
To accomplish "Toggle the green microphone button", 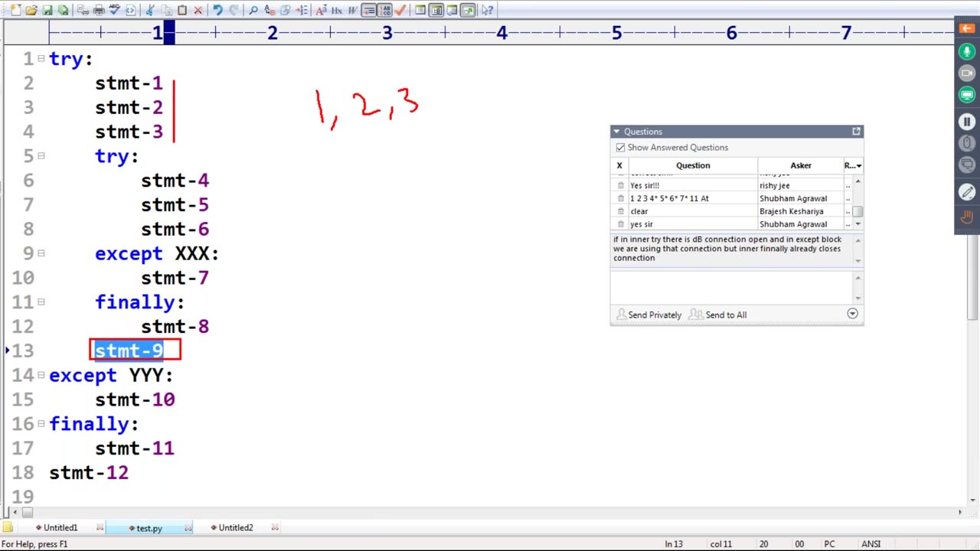I will coord(966,52).
